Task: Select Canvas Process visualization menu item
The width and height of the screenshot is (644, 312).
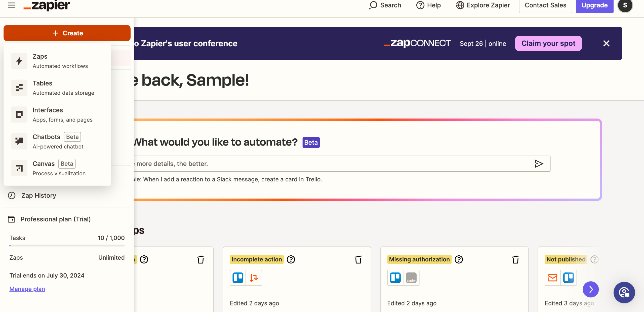Action: 59,168
